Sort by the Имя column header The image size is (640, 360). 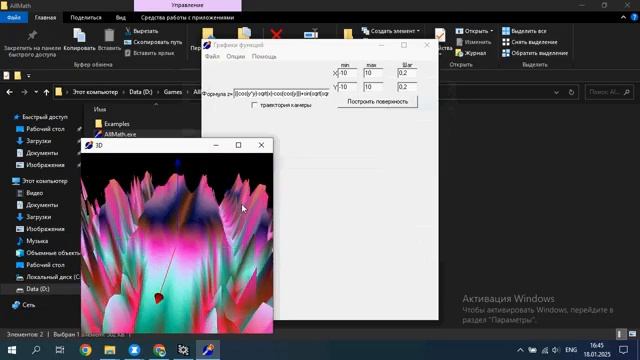100,109
